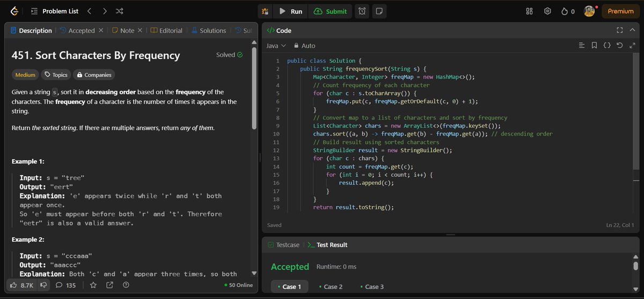Screen dimensions: 644x299
Task: Submit the solution
Action: point(331,11)
